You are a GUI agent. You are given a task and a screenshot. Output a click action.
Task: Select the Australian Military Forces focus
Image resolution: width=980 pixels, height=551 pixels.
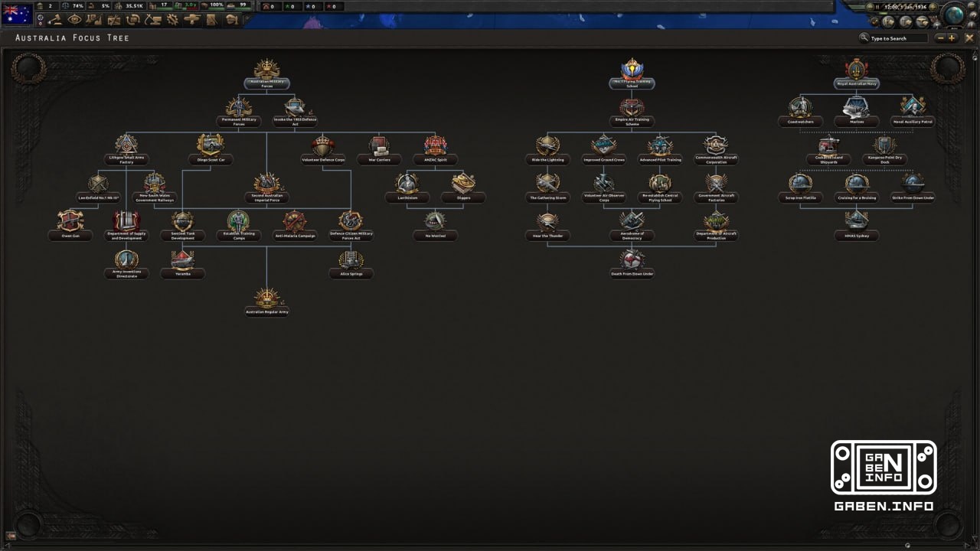tap(267, 74)
